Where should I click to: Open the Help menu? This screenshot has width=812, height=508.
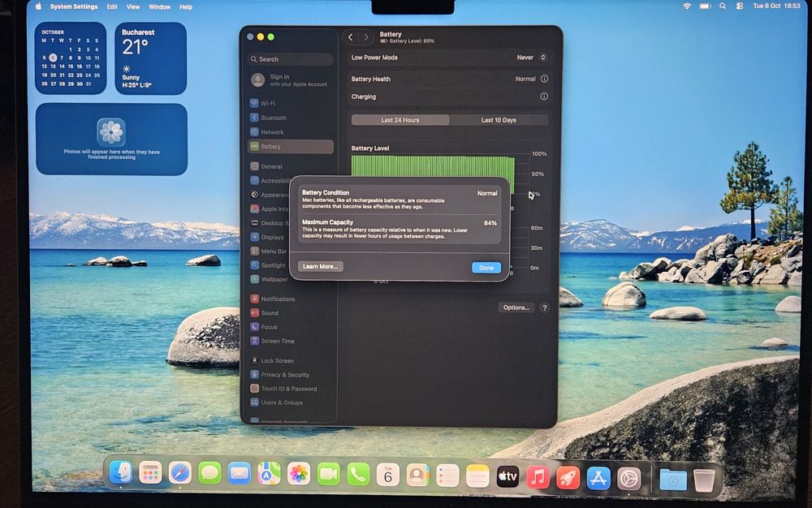click(186, 6)
